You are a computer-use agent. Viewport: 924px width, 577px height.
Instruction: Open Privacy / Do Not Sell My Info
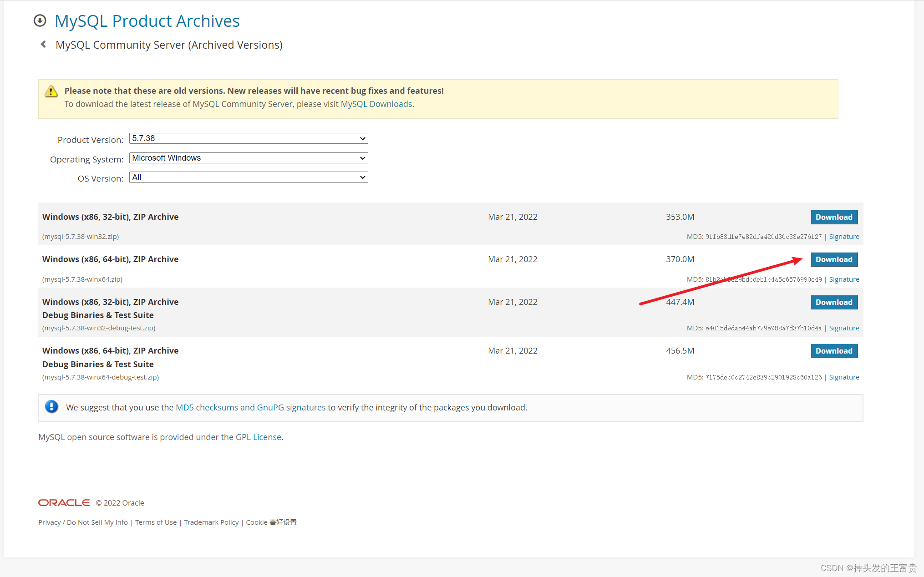[x=83, y=522]
